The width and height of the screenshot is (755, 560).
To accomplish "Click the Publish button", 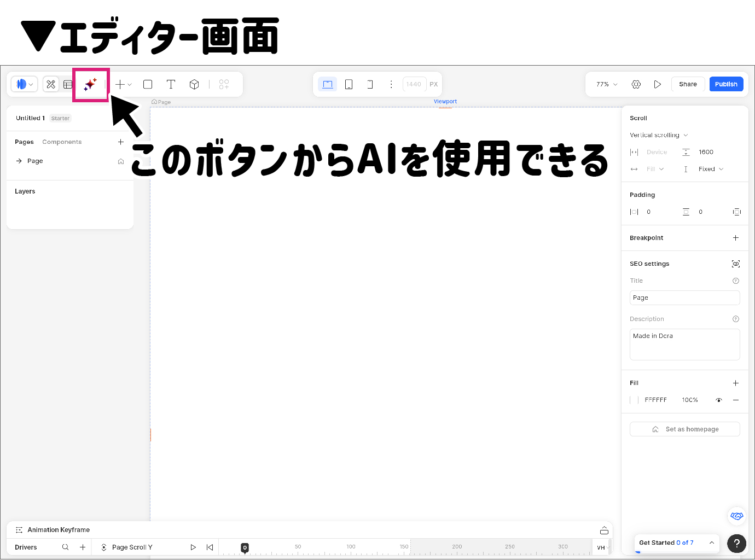I will pos(726,84).
